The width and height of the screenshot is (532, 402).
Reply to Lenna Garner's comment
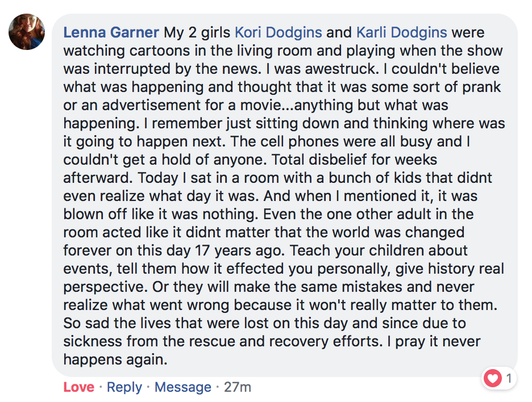click(124, 387)
